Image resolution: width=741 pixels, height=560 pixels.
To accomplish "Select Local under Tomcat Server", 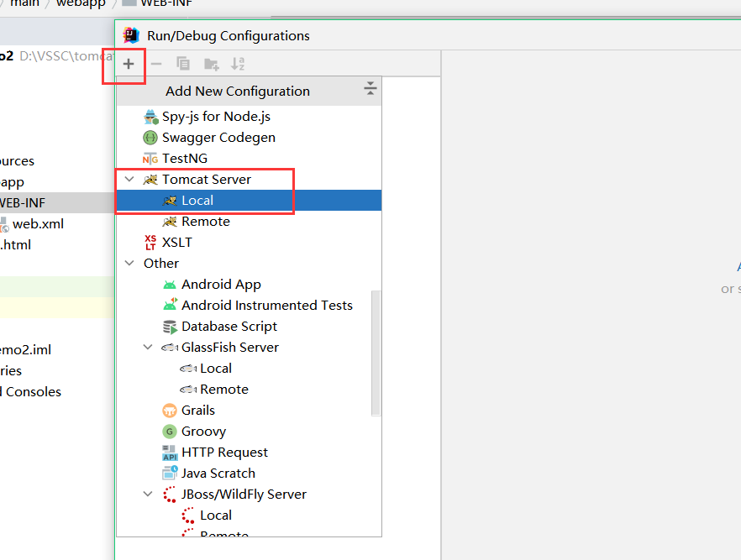I will pos(249,200).
